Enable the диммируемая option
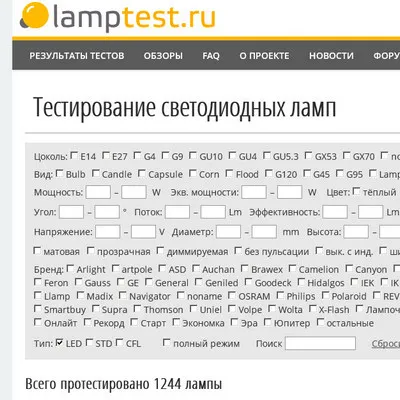Viewport: 400px width, 400px height. pyautogui.click(x=160, y=250)
